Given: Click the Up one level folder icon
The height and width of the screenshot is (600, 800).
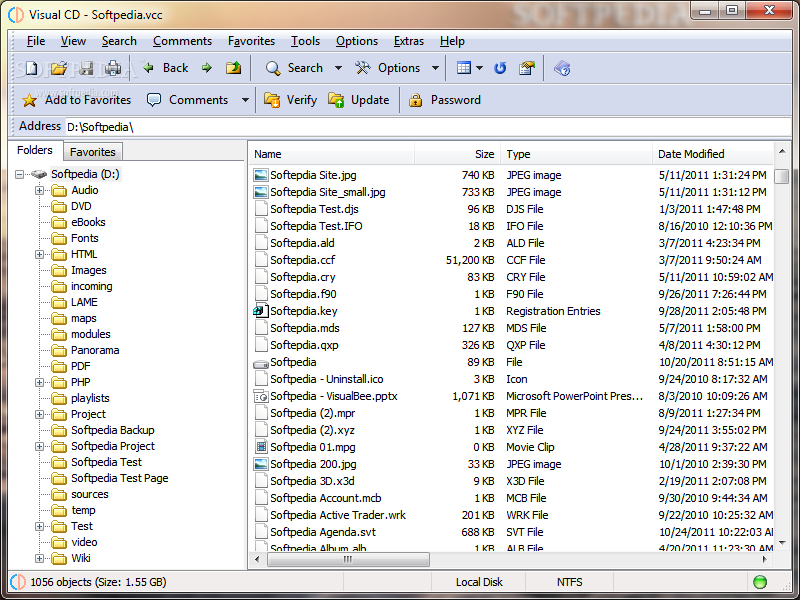Looking at the screenshot, I should coord(234,68).
